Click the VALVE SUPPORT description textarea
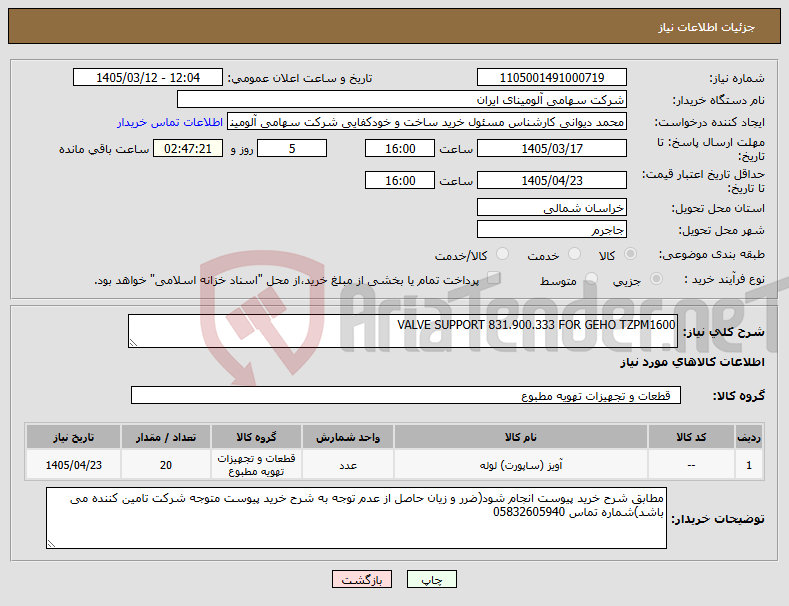 pos(403,331)
